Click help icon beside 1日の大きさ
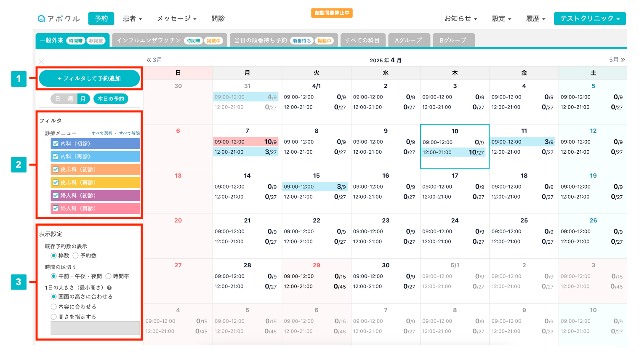 click(x=109, y=288)
